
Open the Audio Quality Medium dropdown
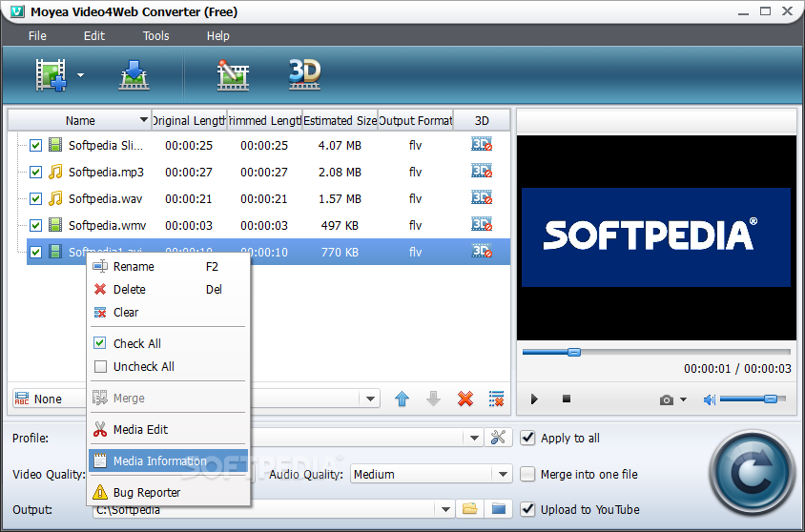click(503, 474)
